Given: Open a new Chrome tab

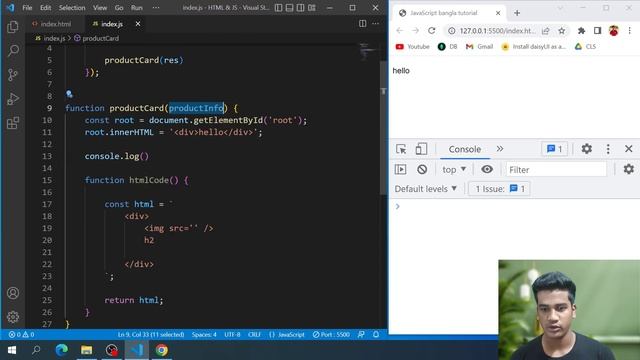Looking at the screenshot, I should (517, 13).
